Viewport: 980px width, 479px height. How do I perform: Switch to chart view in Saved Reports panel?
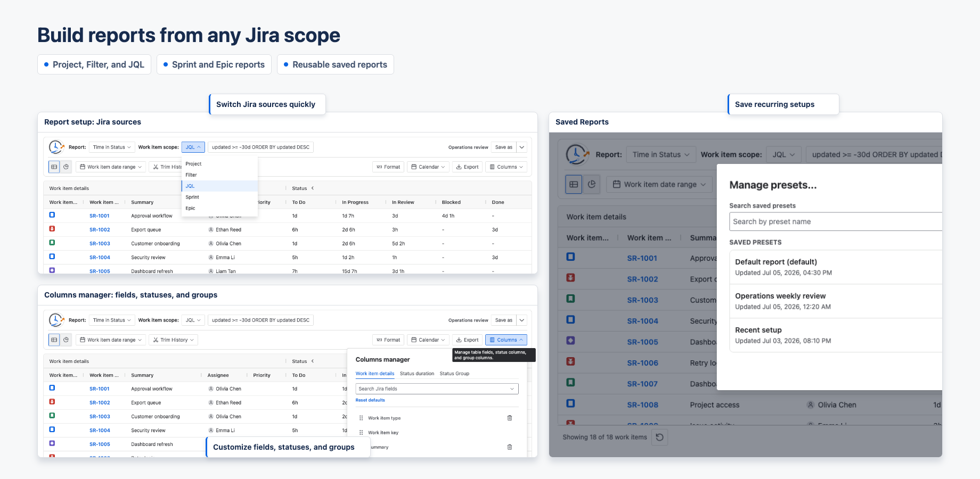(x=592, y=184)
